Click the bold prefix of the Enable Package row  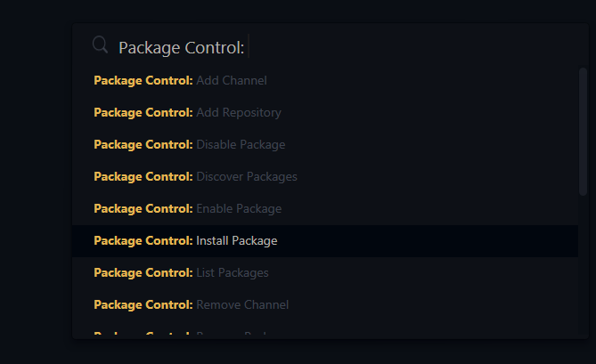143,209
